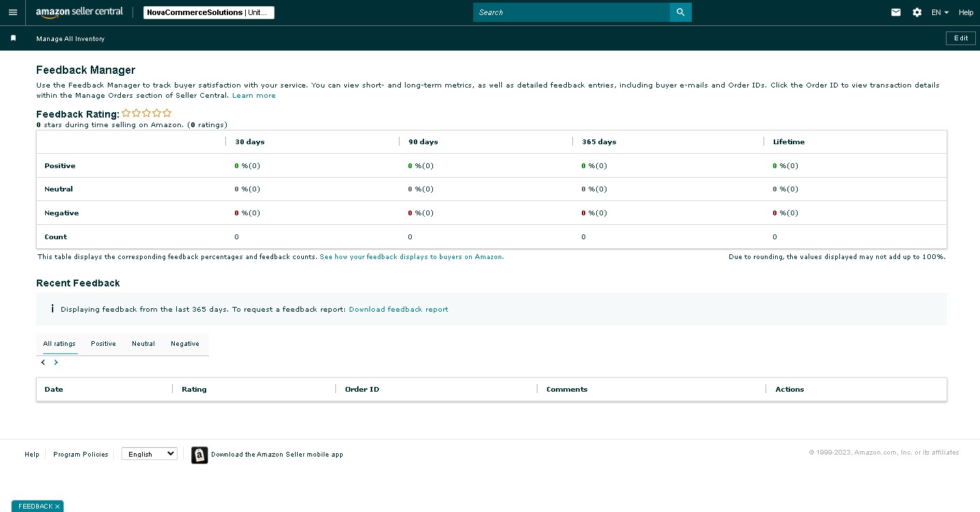Click the Lifetime column header
The height and width of the screenshot is (512, 980).
789,142
